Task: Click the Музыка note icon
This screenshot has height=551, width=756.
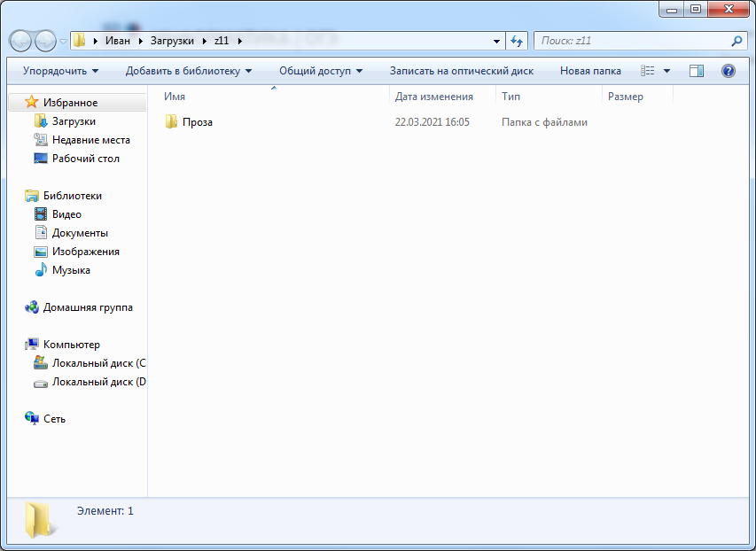Action: coord(41,269)
